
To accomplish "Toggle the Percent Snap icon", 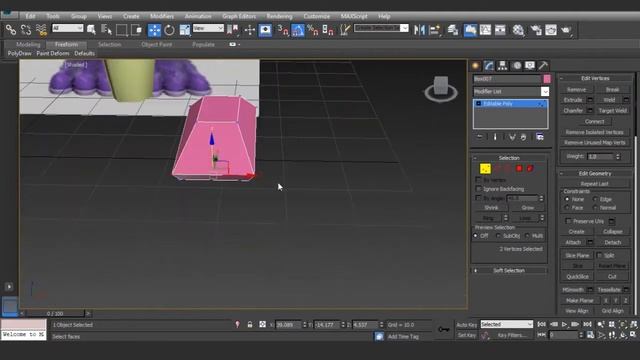I will tap(313, 30).
